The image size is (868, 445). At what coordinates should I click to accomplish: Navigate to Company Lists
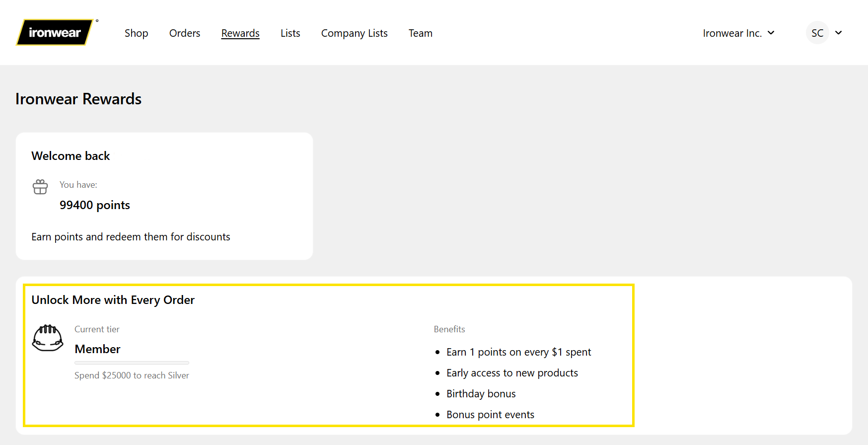coord(354,33)
